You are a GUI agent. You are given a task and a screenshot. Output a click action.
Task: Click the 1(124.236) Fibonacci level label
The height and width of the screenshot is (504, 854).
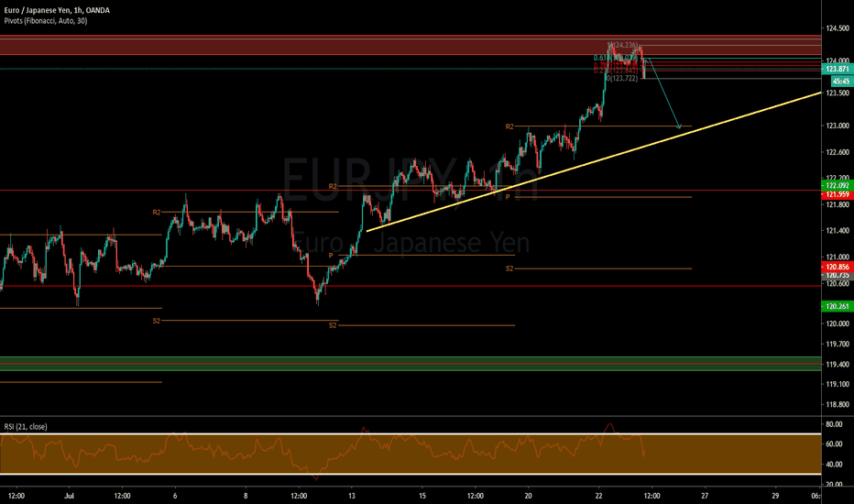click(622, 45)
